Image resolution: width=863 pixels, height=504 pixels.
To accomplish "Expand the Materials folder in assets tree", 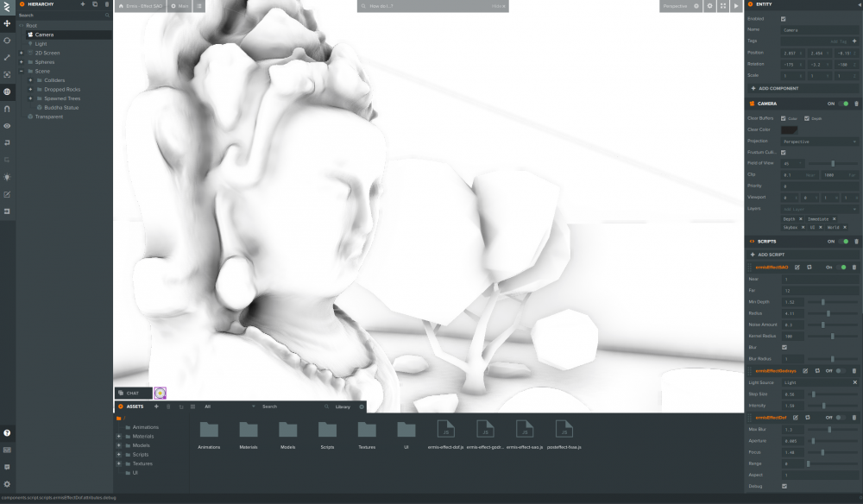I will click(119, 437).
